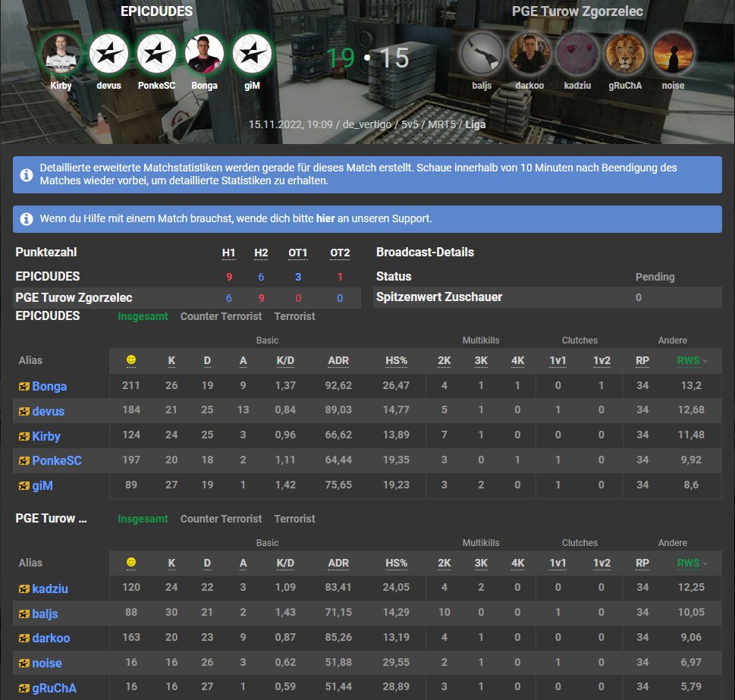Select Terrorist tab for EPICDUDES
The width and height of the screenshot is (735, 700).
coord(294,316)
